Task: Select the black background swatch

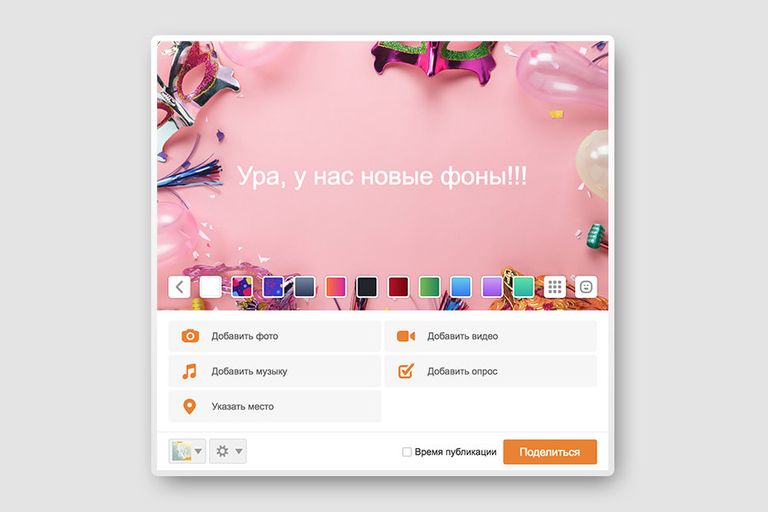Action: (367, 287)
